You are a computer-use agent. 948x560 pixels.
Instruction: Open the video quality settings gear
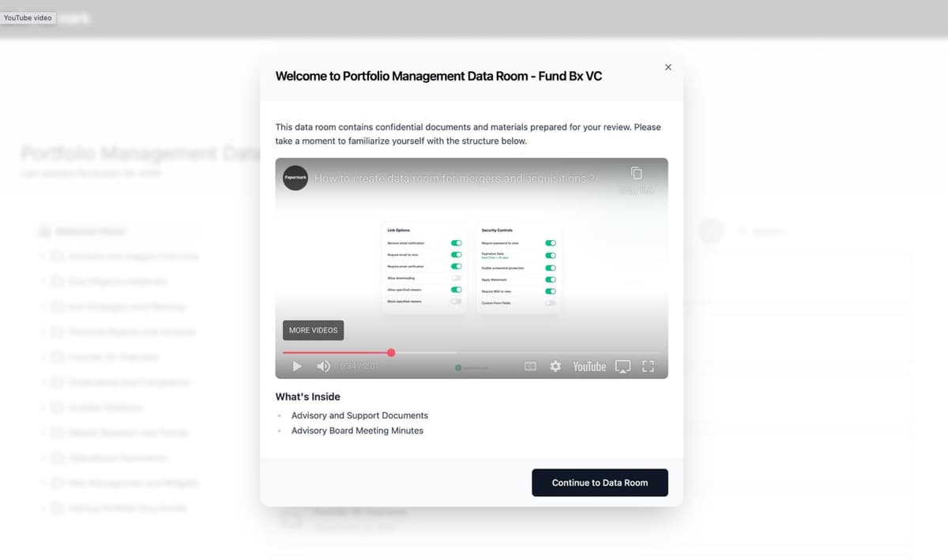click(x=555, y=366)
